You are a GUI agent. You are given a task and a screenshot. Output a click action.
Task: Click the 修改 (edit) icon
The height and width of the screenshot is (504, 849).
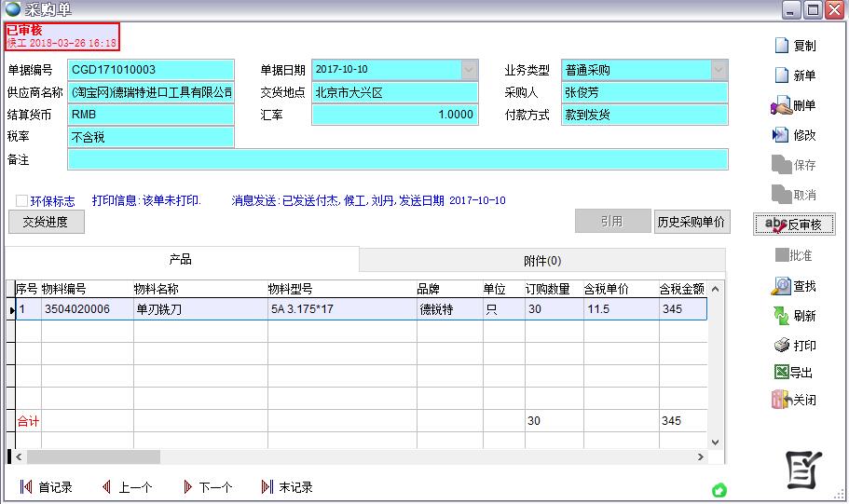(x=782, y=135)
